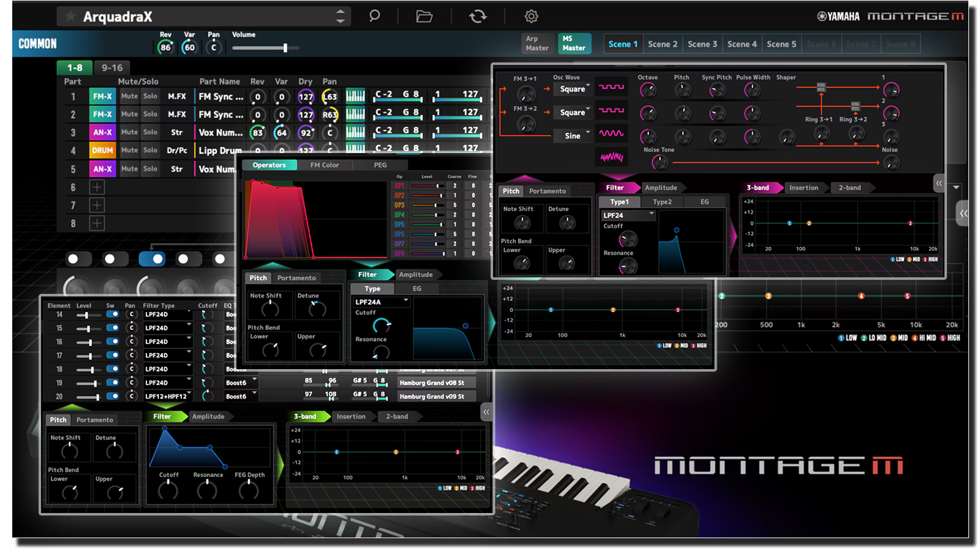Open the second Square Osc Wave dropdown
The width and height of the screenshot is (980, 551).
pyautogui.click(x=573, y=113)
